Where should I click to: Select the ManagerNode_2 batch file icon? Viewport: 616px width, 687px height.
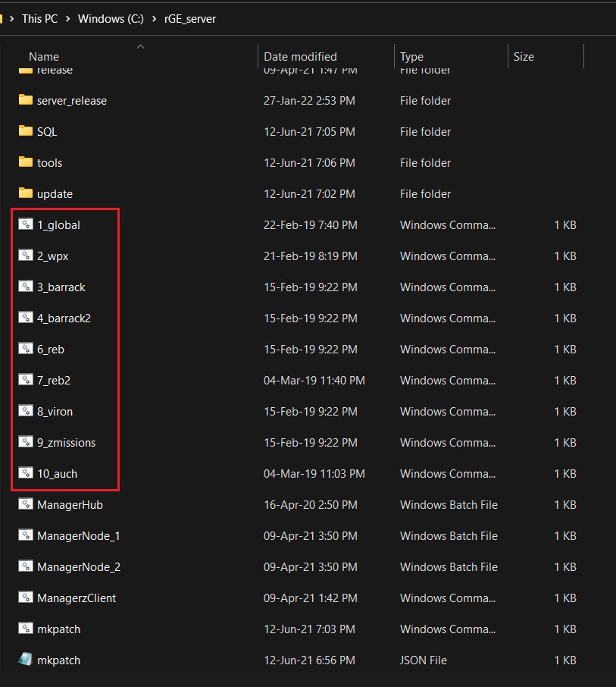tap(26, 566)
